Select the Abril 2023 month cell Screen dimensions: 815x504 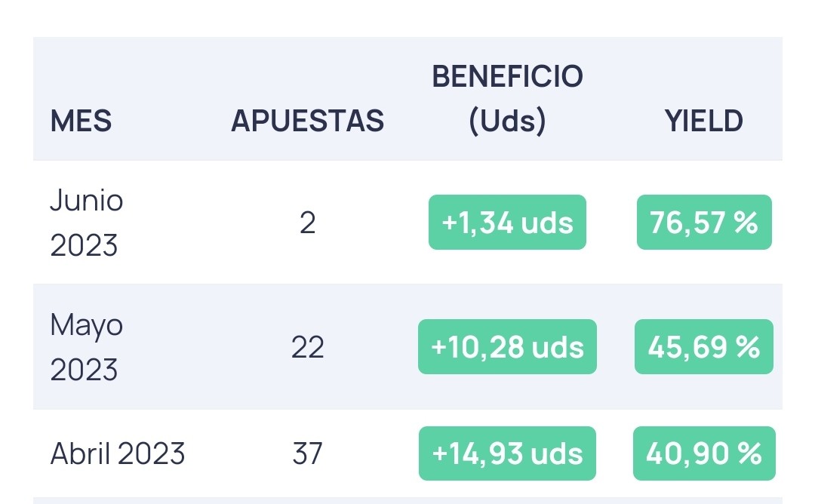pyautogui.click(x=118, y=453)
